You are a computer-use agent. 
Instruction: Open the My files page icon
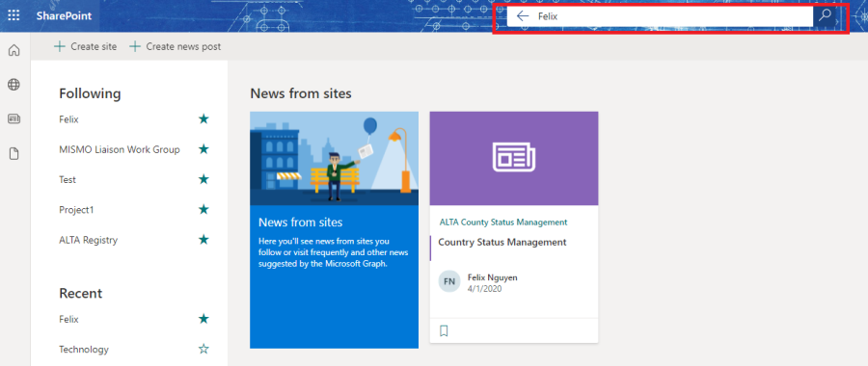pos(14,154)
